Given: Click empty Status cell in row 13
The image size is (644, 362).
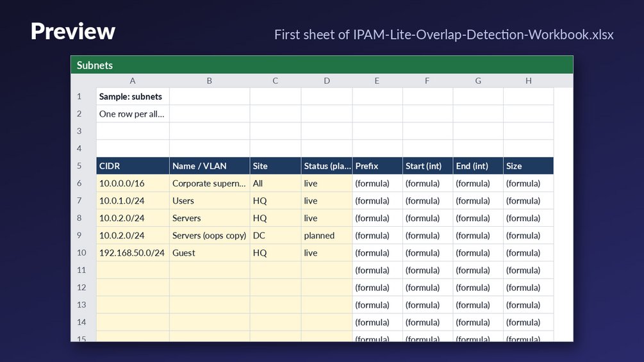Looking at the screenshot, I should click(327, 305).
